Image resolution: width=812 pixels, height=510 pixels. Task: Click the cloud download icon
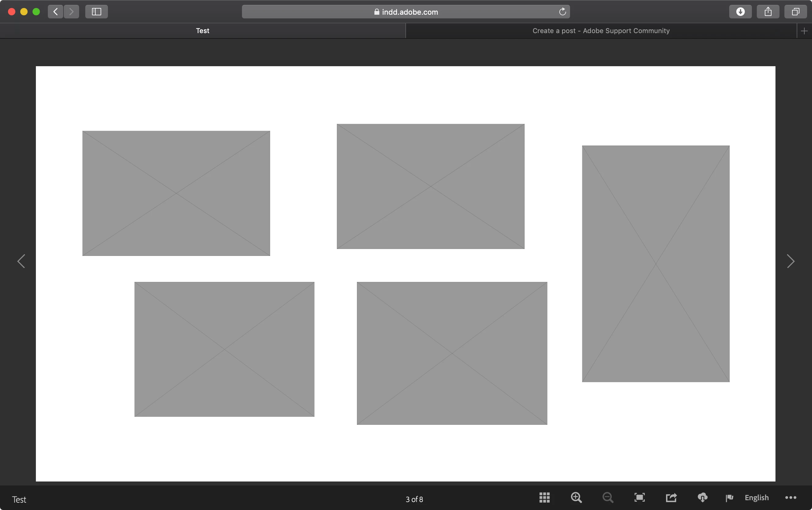click(703, 497)
